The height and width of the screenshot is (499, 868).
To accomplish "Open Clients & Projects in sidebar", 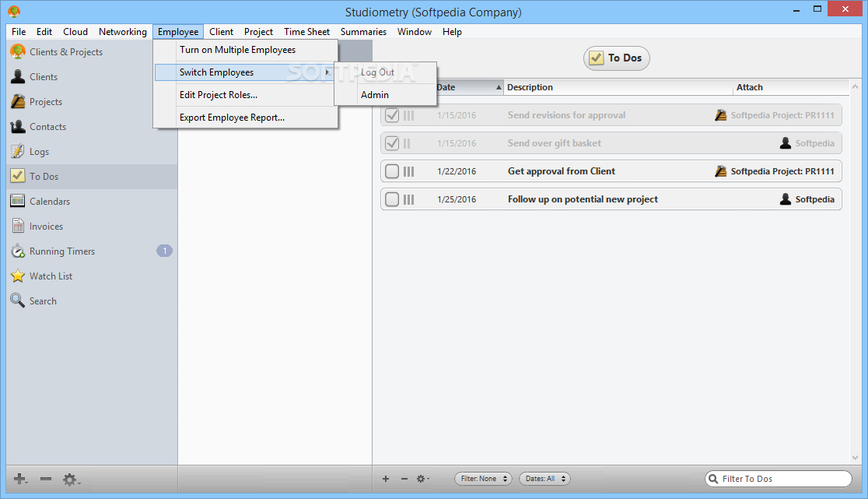I will (66, 52).
